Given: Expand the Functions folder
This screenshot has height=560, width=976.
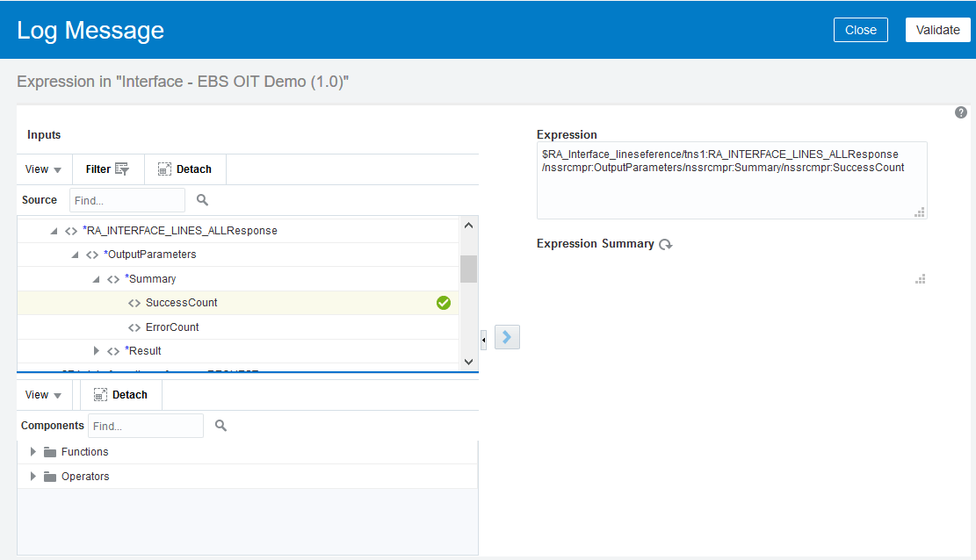Looking at the screenshot, I should coord(33,452).
